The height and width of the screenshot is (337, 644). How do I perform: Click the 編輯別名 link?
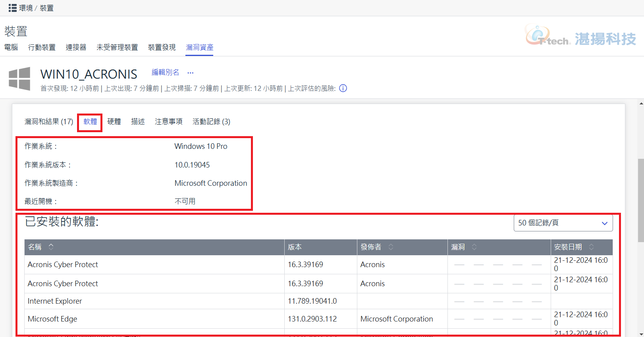(165, 72)
